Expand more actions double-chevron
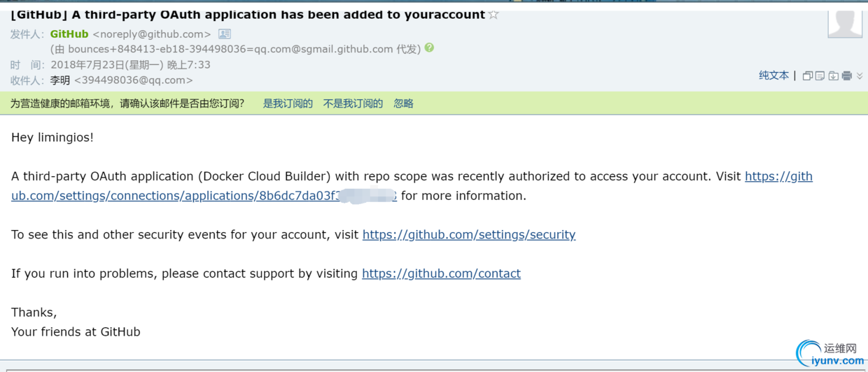This screenshot has width=868, height=372. 860,76
